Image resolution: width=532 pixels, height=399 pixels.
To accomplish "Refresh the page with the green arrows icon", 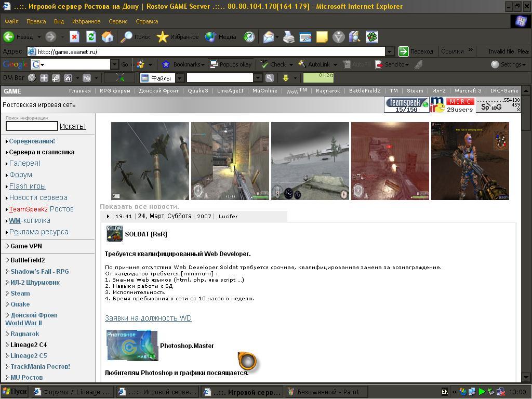I will pos(91,37).
